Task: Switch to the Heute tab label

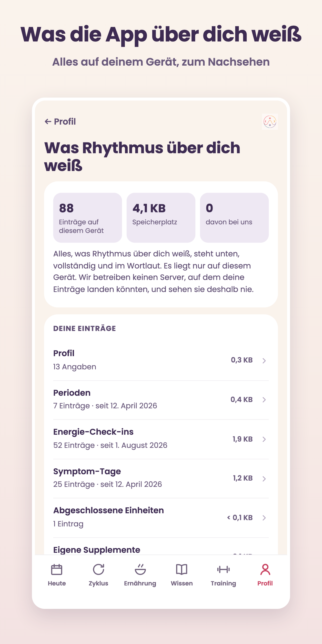Action: pos(57,583)
